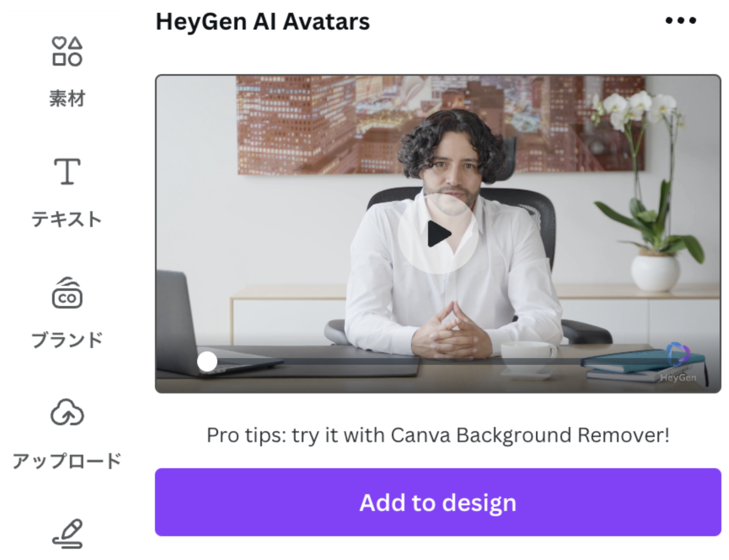The width and height of the screenshot is (729, 560).
Task: Select the draw pen tool icon
Action: tap(68, 533)
